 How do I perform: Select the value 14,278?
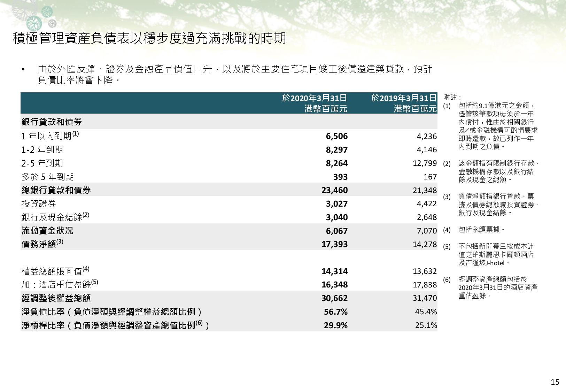click(x=425, y=244)
